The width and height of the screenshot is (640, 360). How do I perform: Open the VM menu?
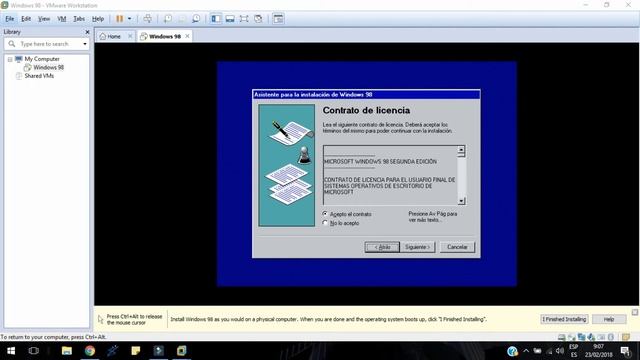point(62,19)
